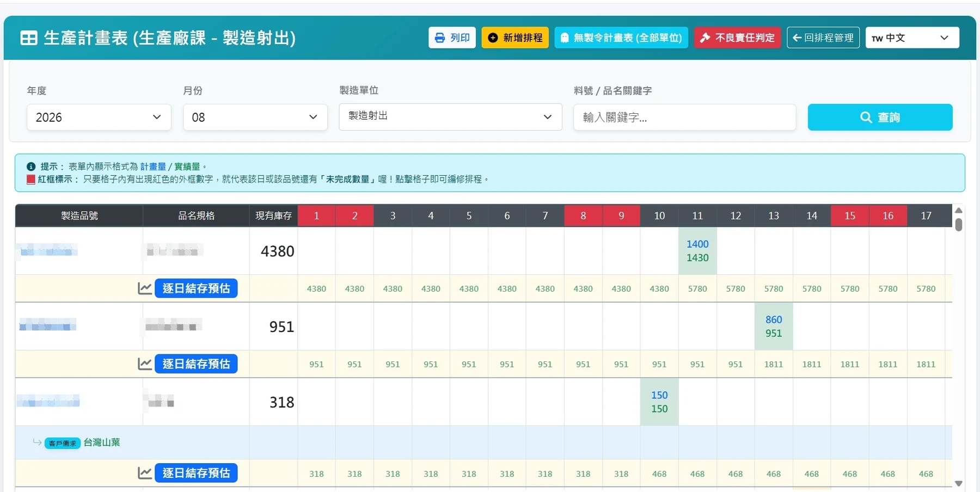Click the red day 16 column header
980x492 pixels.
[888, 216]
